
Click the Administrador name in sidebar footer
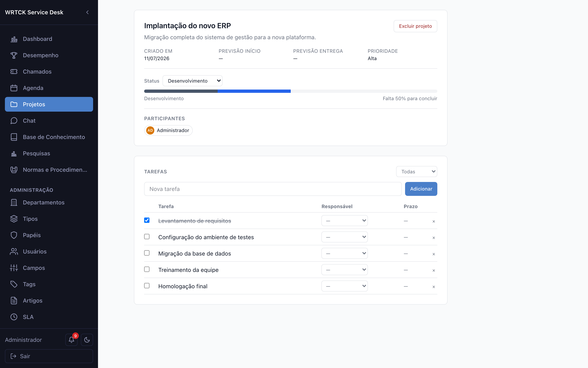tap(23, 340)
